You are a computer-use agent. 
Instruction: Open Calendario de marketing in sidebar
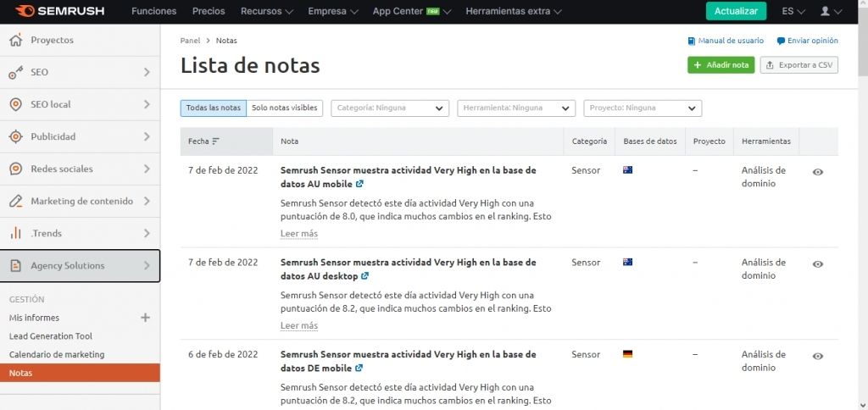pyautogui.click(x=57, y=354)
